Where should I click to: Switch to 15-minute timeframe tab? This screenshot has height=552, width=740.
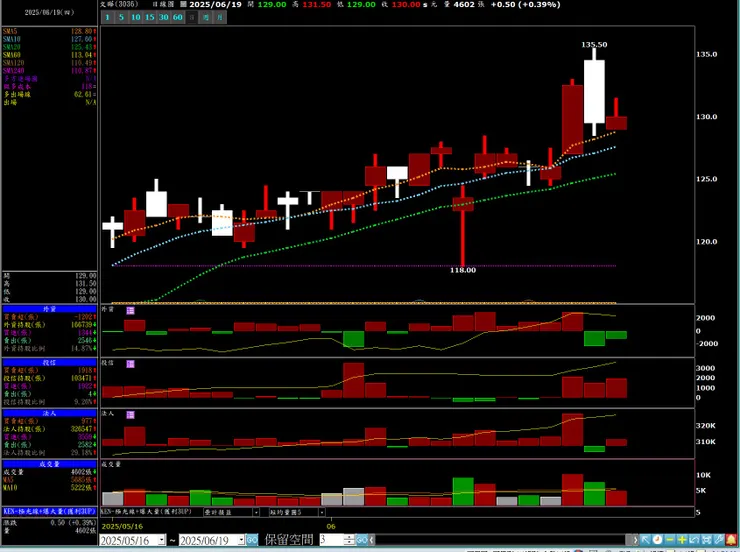click(150, 17)
